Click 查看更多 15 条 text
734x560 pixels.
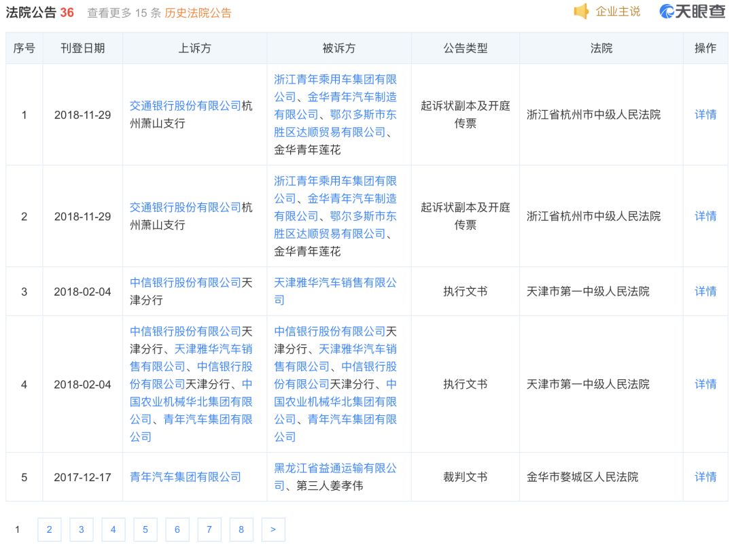coord(124,13)
